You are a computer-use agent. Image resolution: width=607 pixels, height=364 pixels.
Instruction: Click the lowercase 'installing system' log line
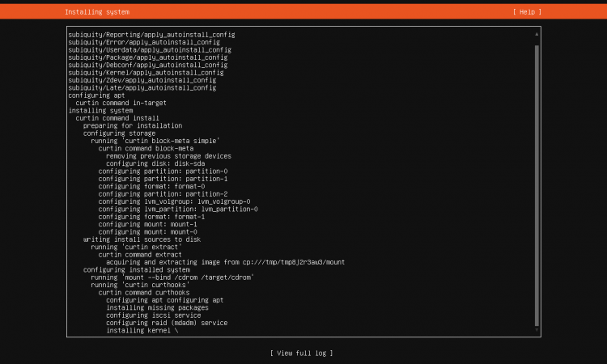tap(100, 111)
